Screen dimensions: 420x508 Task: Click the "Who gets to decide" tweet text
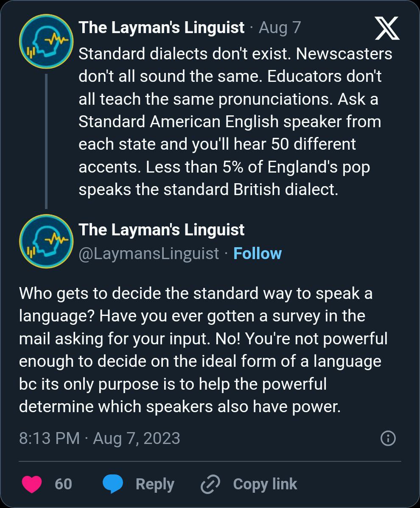[x=204, y=350]
